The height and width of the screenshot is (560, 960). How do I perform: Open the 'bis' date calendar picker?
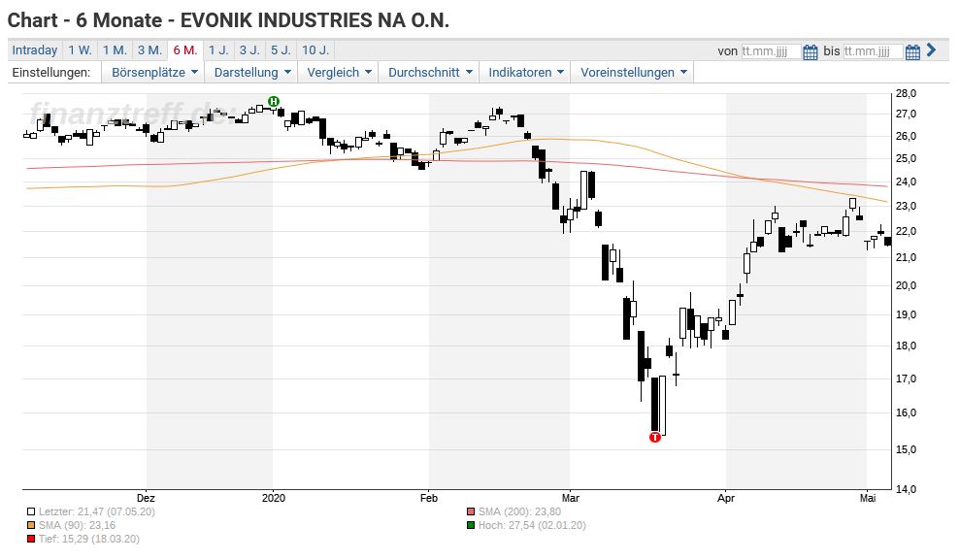(912, 52)
